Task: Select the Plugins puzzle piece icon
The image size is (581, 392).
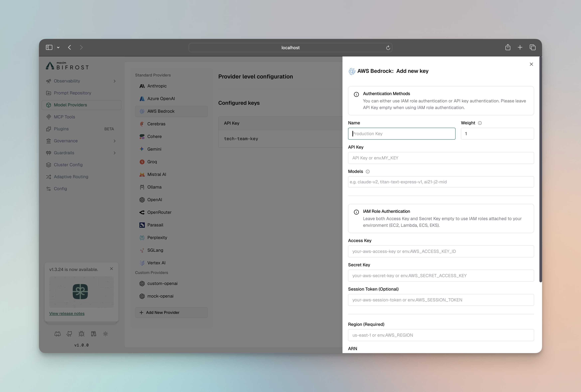Action: (x=49, y=129)
